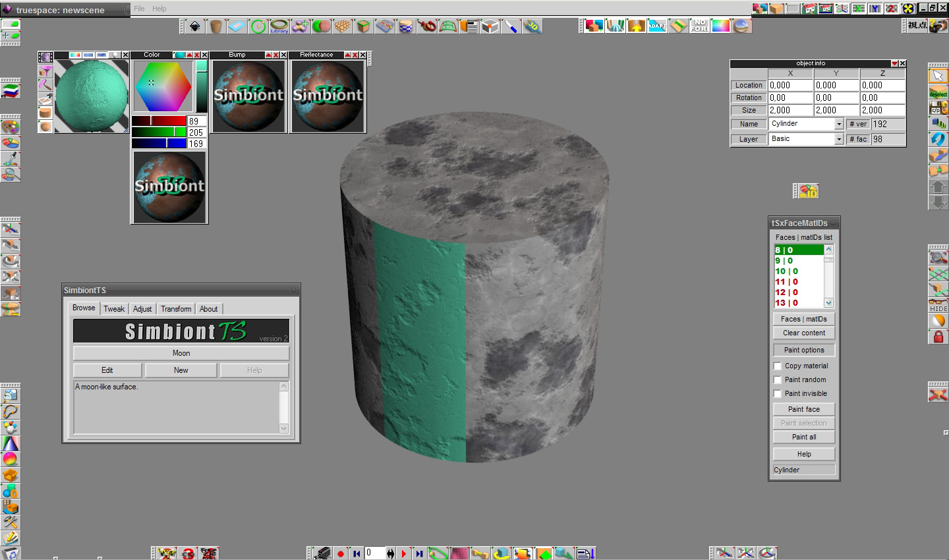Switch to the Tweak tab
This screenshot has height=560, width=949.
[114, 309]
